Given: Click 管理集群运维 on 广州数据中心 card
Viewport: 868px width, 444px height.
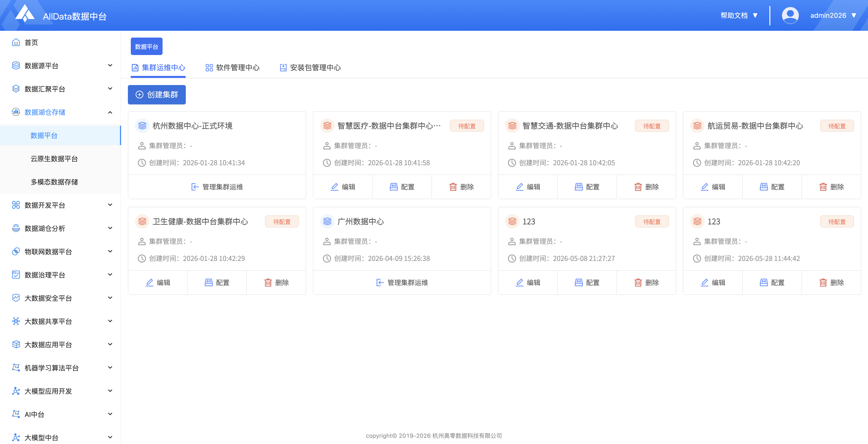Looking at the screenshot, I should point(402,283).
